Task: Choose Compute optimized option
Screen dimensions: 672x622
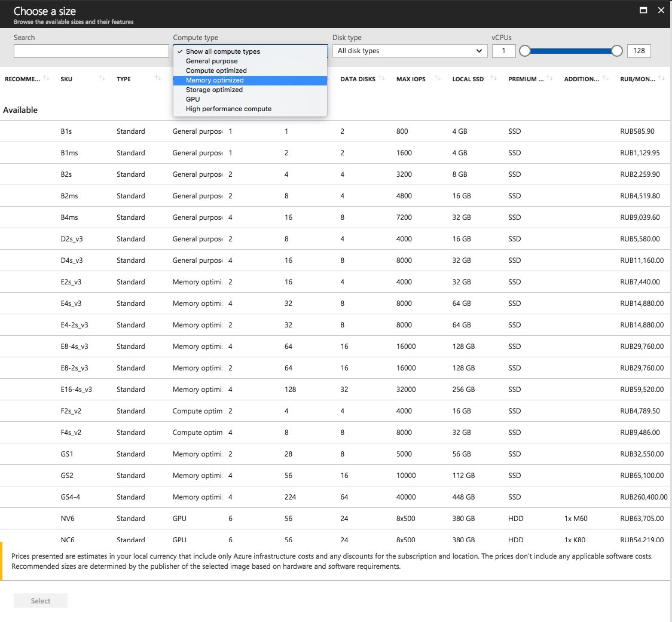Action: click(250, 71)
